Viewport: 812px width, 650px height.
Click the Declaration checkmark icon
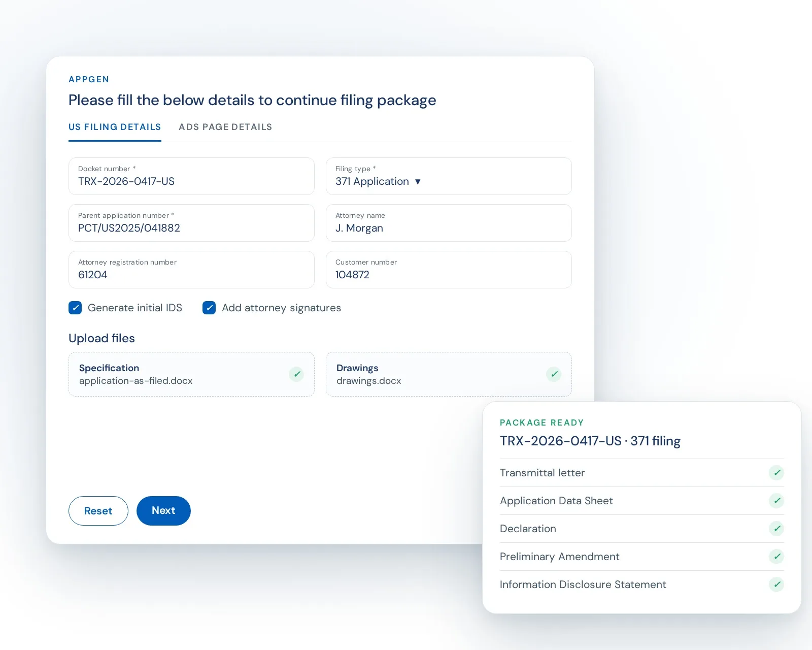776,529
